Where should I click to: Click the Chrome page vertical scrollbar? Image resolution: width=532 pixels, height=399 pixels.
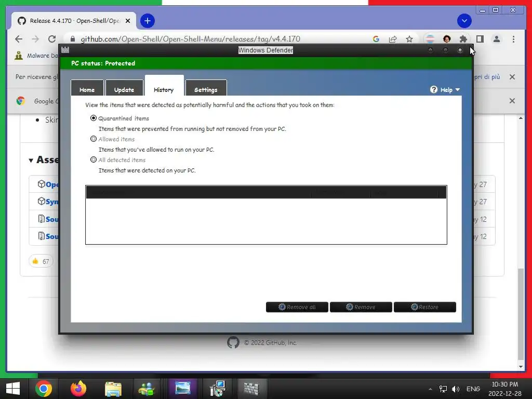[521, 314]
